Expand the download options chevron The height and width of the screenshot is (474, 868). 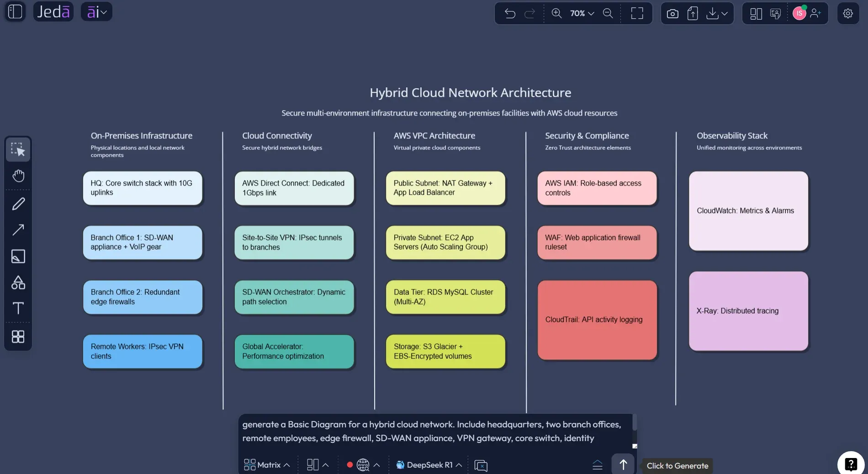pyautogui.click(x=725, y=14)
